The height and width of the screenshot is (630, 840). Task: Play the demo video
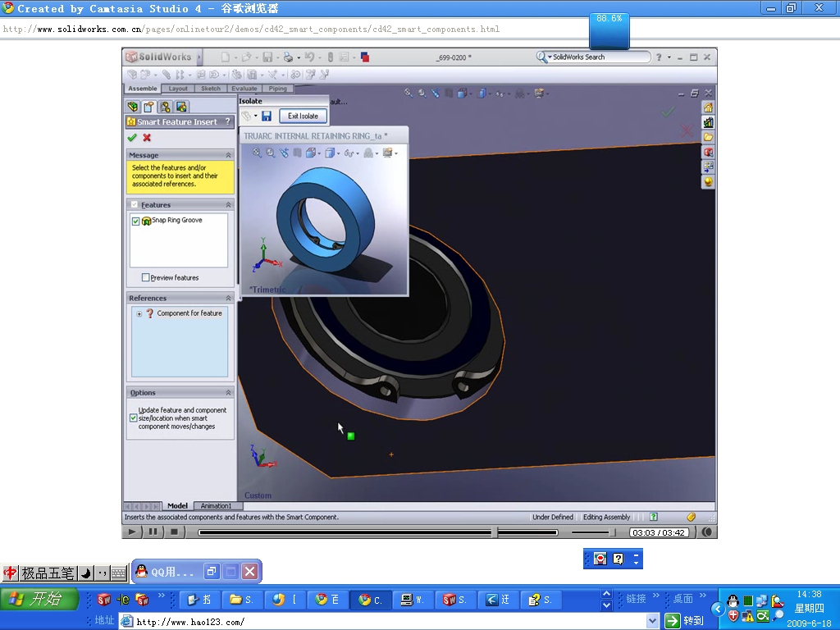(132, 532)
